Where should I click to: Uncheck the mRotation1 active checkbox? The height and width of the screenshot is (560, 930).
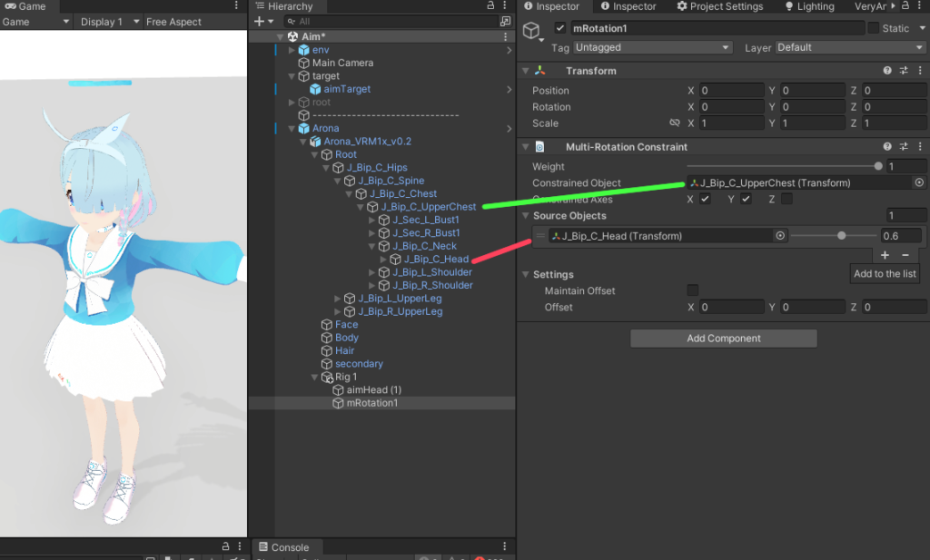(559, 28)
